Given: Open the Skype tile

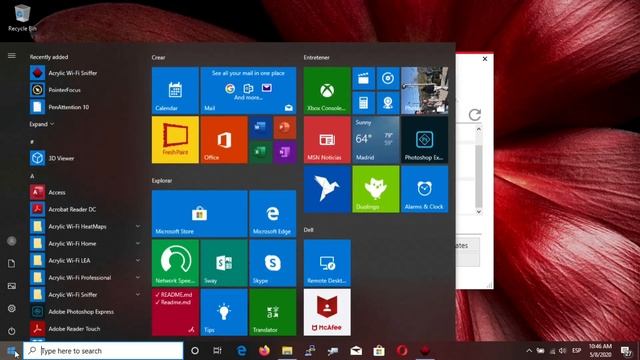Looking at the screenshot, I should click(273, 263).
